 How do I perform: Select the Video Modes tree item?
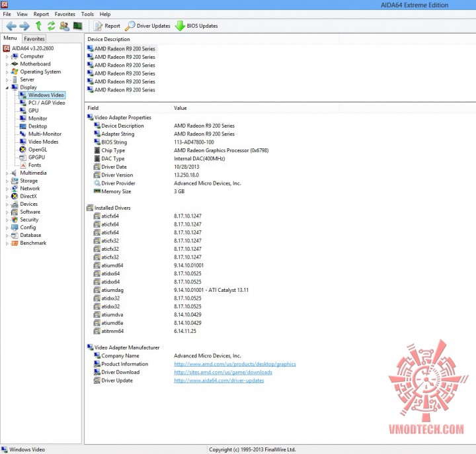(x=43, y=142)
